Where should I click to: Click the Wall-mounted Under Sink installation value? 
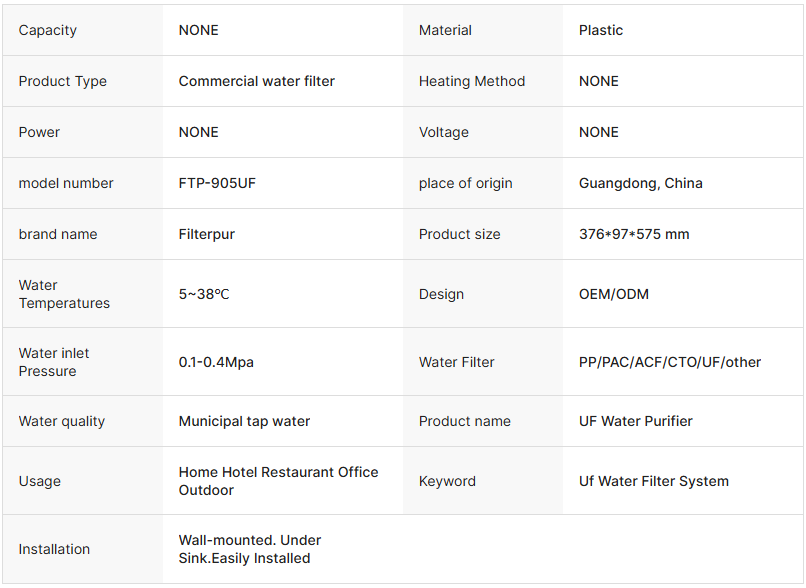(x=249, y=549)
